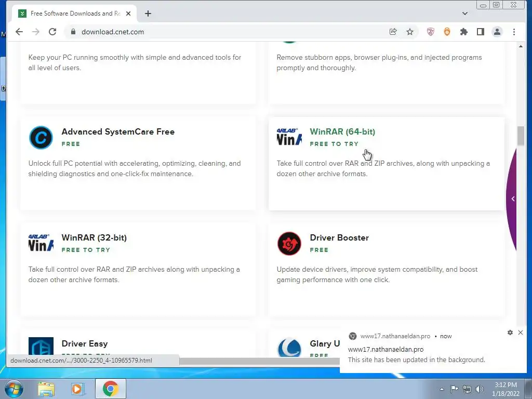Open the Chrome profile avatar

497,32
